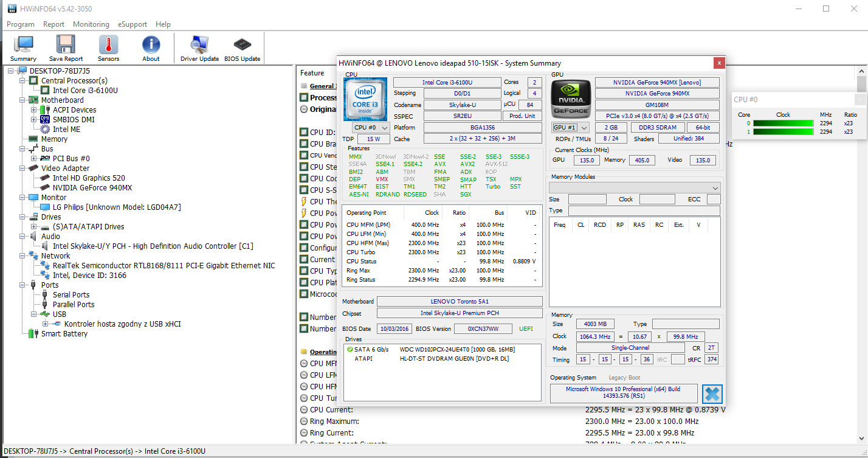Screen dimensions: 868x458
Task: Select NVIDIA GeForce 940MX in tree
Action: pos(92,188)
